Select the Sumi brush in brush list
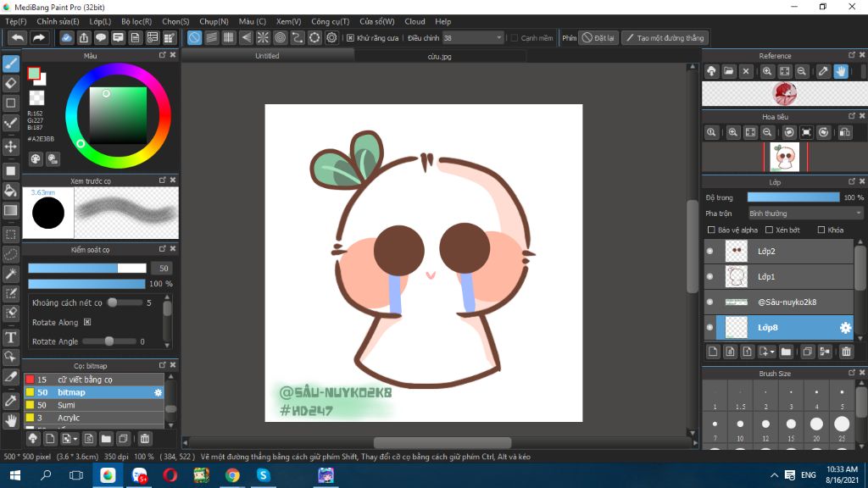 [x=66, y=405]
